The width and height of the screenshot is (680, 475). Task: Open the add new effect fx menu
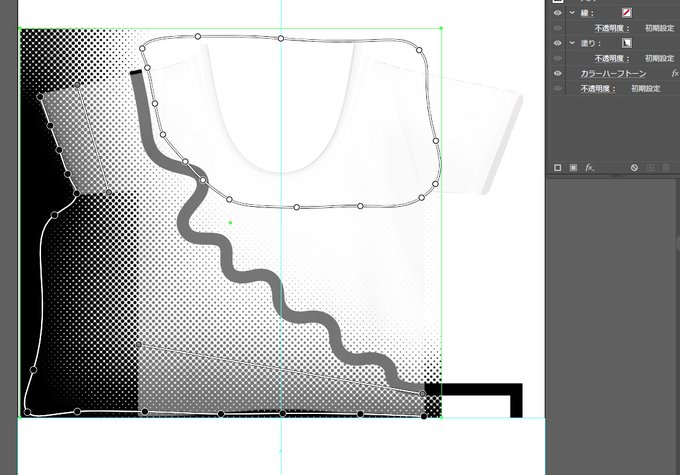click(589, 167)
